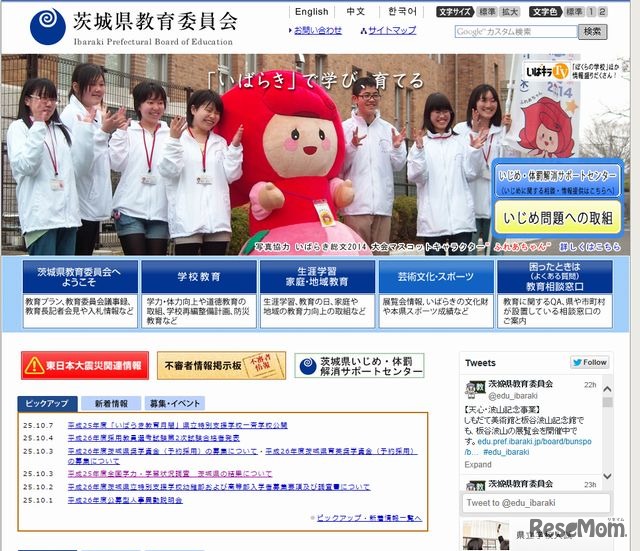The width and height of the screenshot is (640, 551).
Task: Set text size to 標準
Action: (x=487, y=12)
